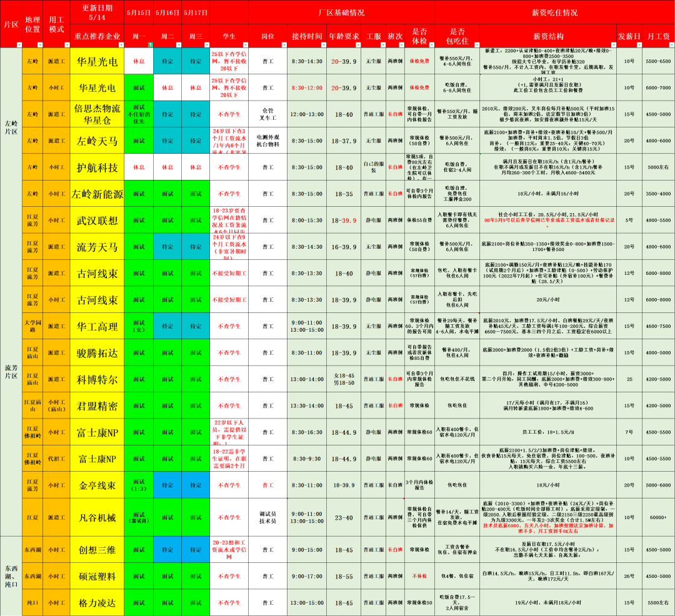Screen dimensions: 675x616
Task: Click company cell 武汉联想
Action: (97, 221)
